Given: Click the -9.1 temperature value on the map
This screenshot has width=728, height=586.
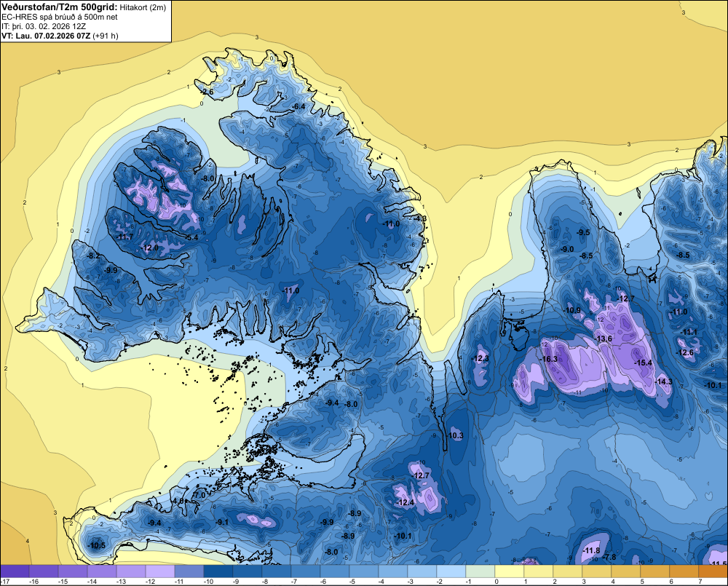Looking at the screenshot, I should (222, 523).
